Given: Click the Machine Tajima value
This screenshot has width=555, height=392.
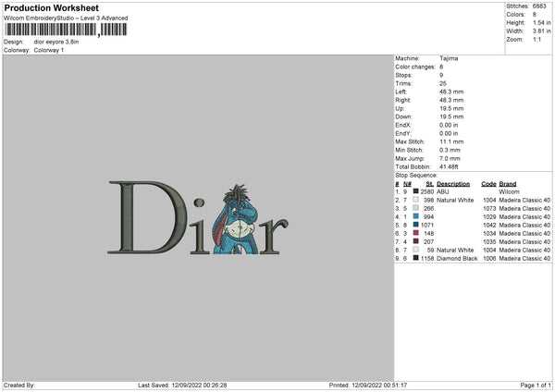Looking at the screenshot, I should point(449,58).
